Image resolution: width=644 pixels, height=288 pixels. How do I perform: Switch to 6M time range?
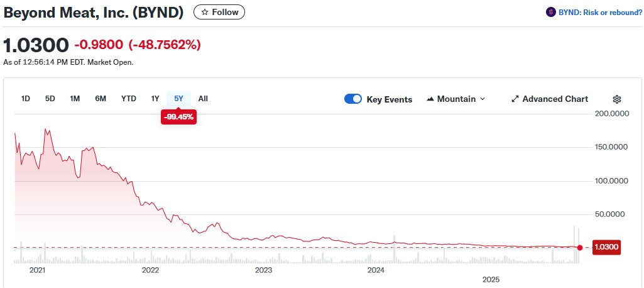[x=101, y=99]
